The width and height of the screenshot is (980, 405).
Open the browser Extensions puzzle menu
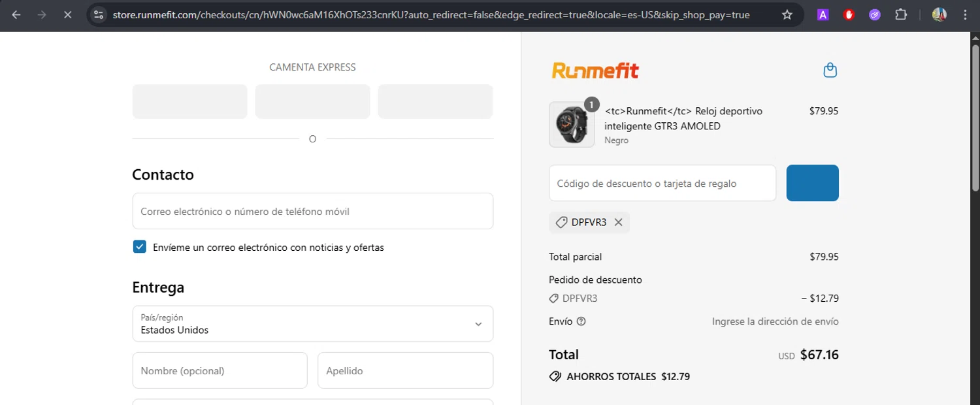tap(901, 14)
